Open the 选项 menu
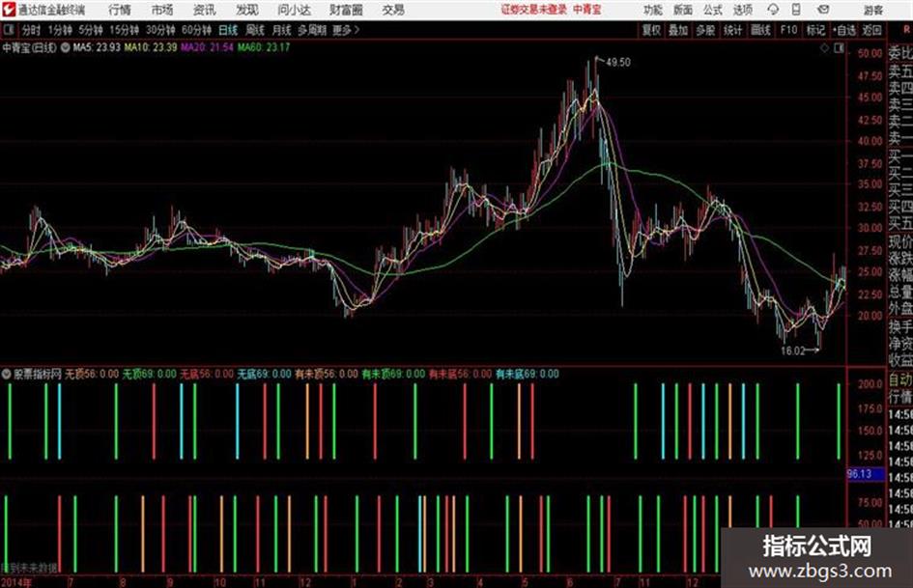913x588 pixels. (x=743, y=10)
